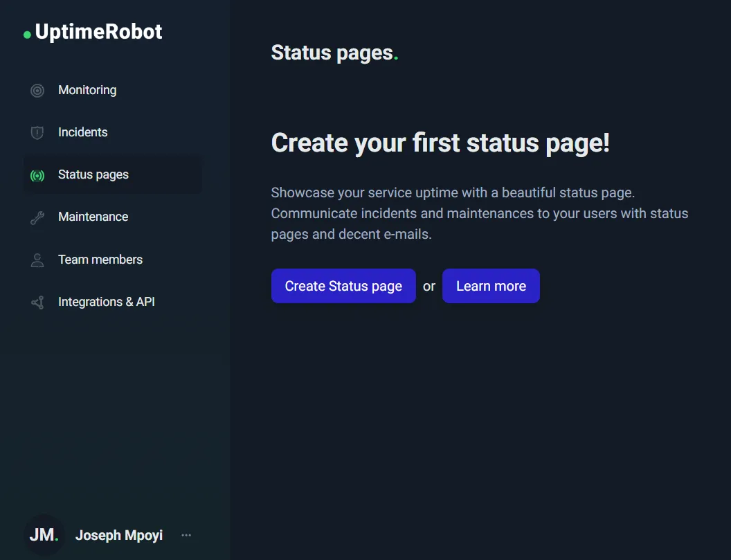Click the 'Showcase your service uptime' description
731x560 pixels.
point(480,213)
